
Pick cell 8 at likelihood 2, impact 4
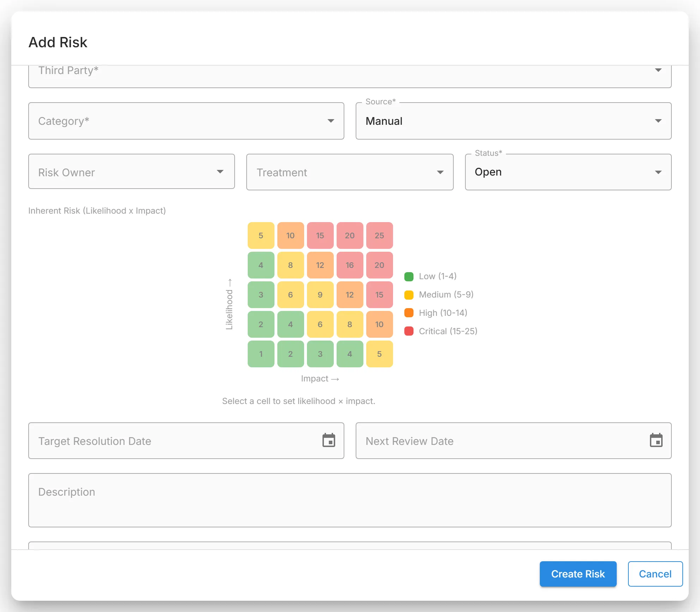tap(350, 324)
